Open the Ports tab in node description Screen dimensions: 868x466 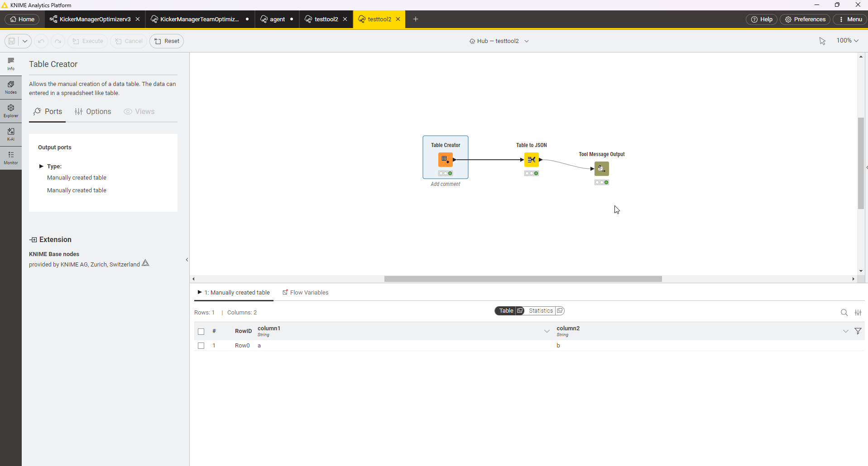coord(48,112)
